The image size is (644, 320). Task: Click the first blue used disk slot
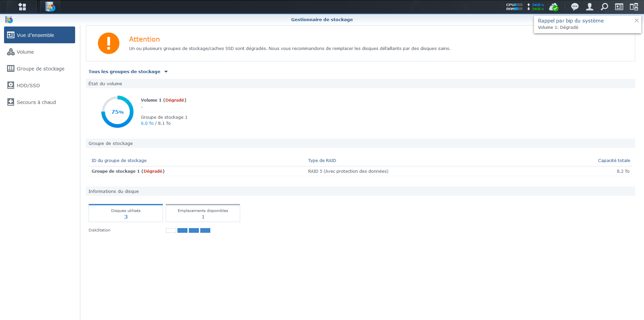pos(182,230)
